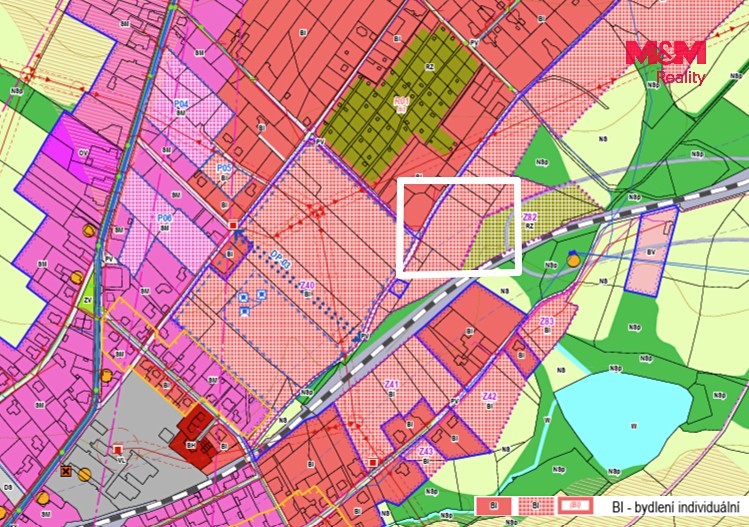Screen dimensions: 749x527
Task: Click the Z42 zone label
Action: tap(489, 397)
